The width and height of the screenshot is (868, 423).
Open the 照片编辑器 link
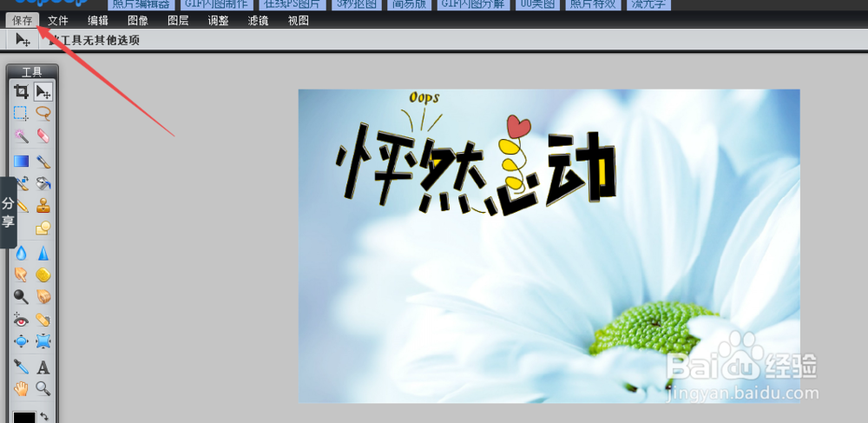point(141,4)
